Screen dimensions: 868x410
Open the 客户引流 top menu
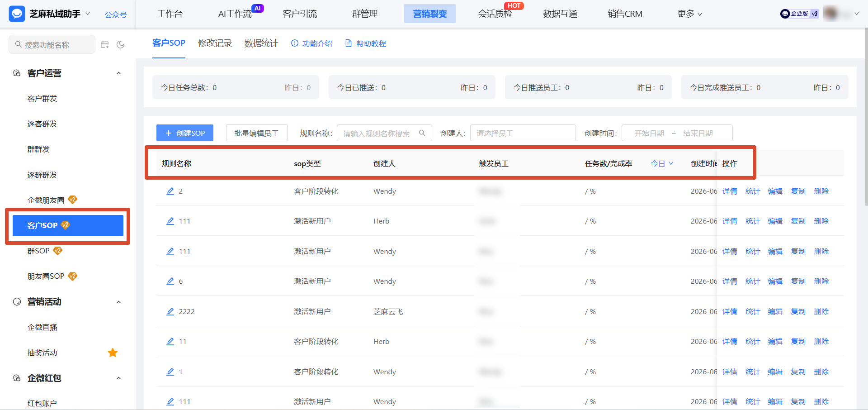[300, 14]
